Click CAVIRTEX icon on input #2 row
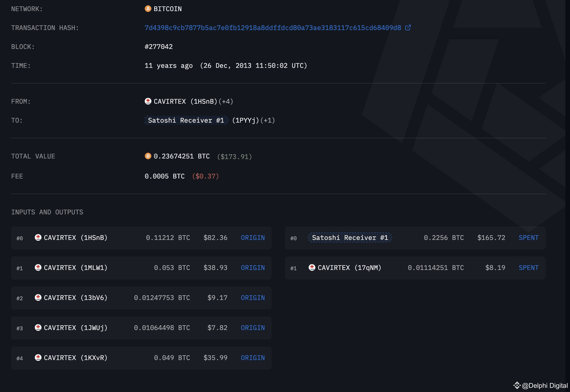The width and height of the screenshot is (570, 392). [x=38, y=297]
